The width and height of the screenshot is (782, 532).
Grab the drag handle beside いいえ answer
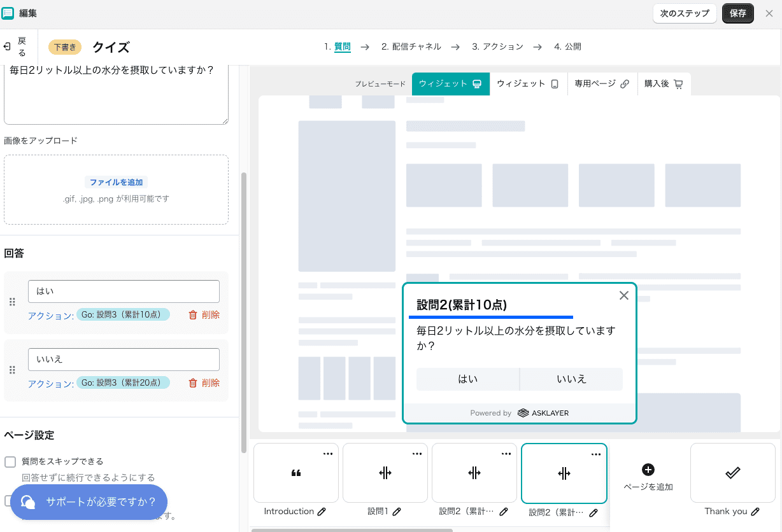11,370
